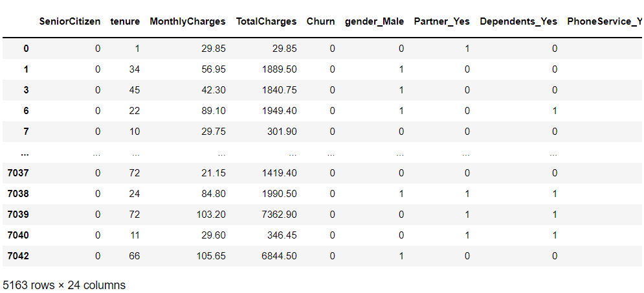
Task: Select the MonthlyCharges value 103.20
Action: tap(210, 215)
